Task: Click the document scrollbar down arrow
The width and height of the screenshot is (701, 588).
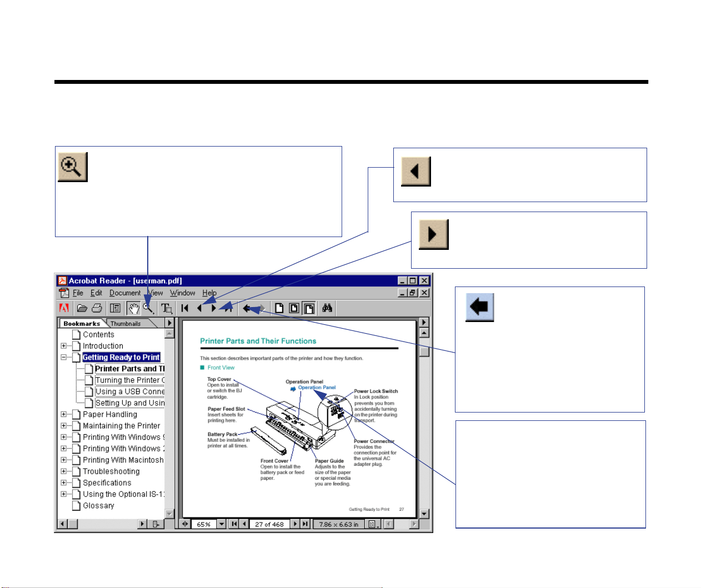Action: [424, 514]
